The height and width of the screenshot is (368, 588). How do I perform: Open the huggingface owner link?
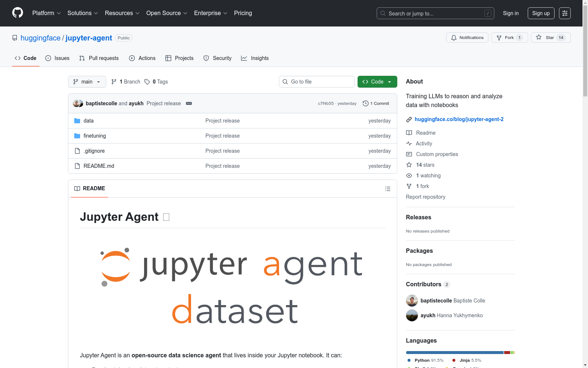(40, 38)
